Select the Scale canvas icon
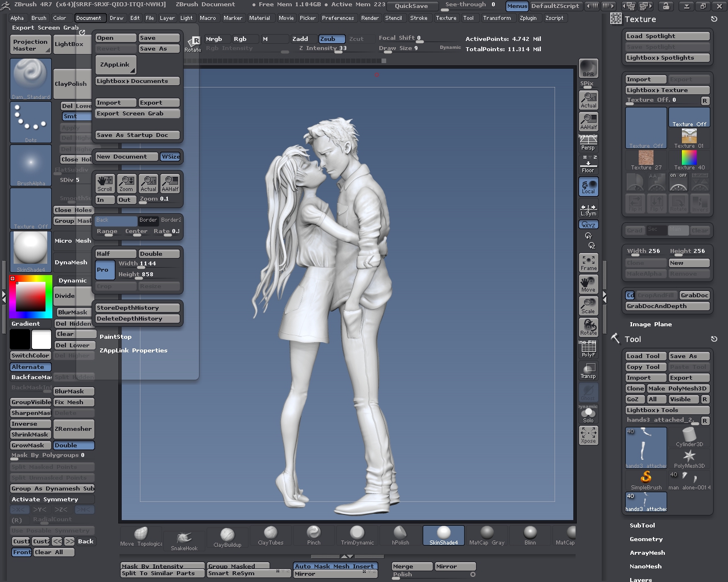The width and height of the screenshot is (728, 582). click(x=588, y=306)
